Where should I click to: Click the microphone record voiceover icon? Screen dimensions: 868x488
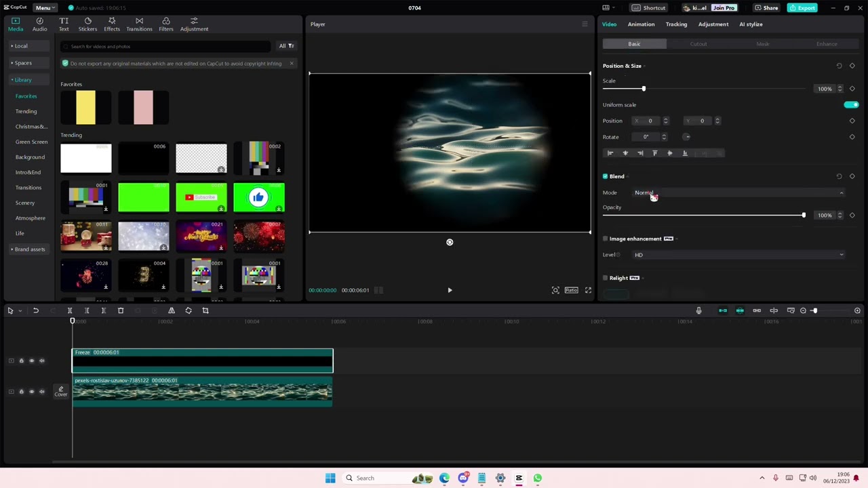(x=698, y=310)
